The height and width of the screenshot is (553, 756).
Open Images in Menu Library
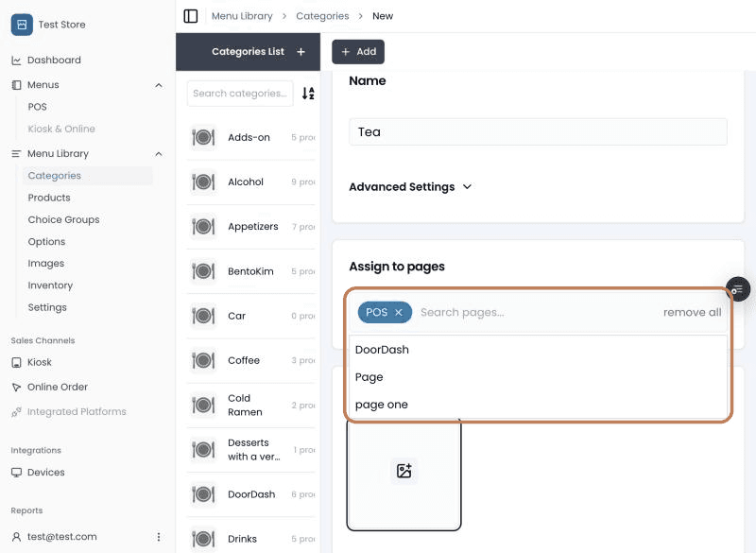45,263
